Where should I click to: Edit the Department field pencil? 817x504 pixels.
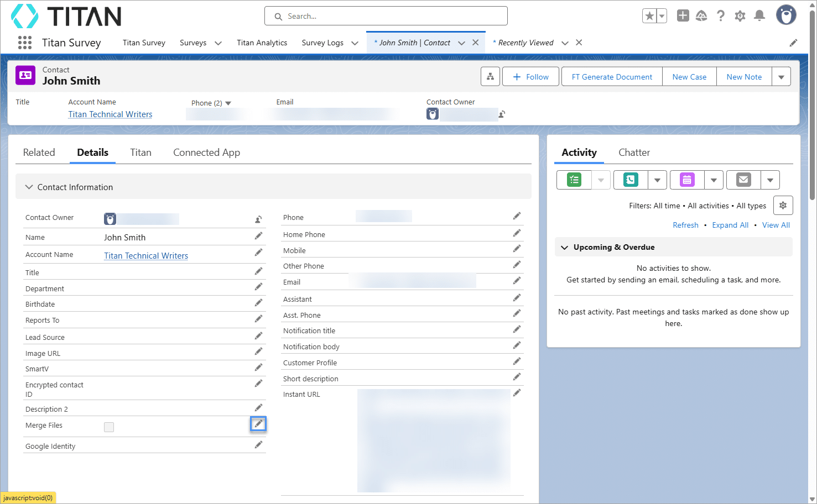(258, 287)
